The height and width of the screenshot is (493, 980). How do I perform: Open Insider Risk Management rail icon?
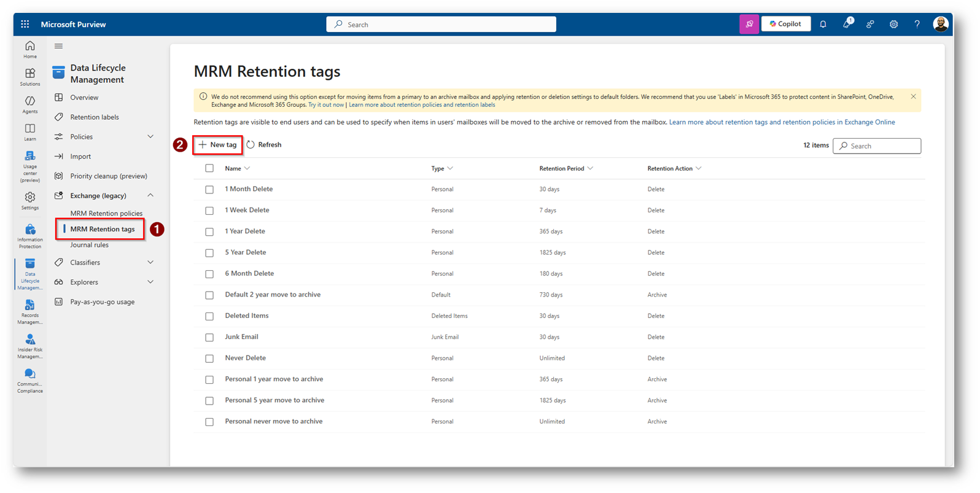click(29, 346)
